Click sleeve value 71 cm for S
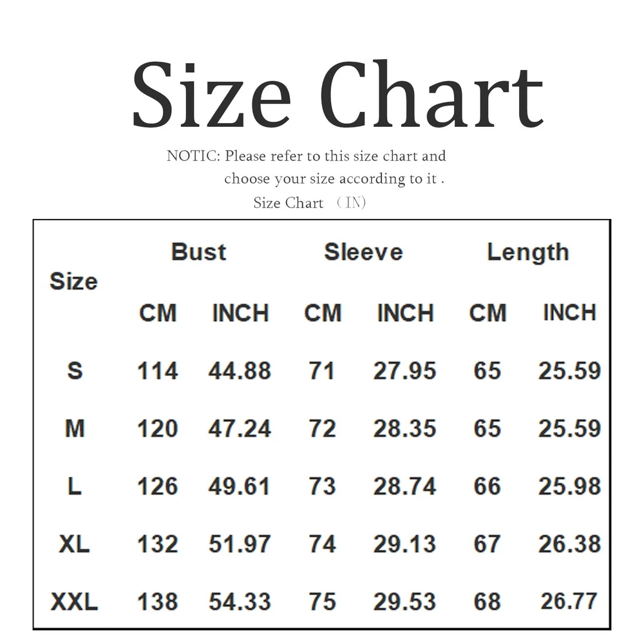The image size is (644, 644). pos(321,370)
